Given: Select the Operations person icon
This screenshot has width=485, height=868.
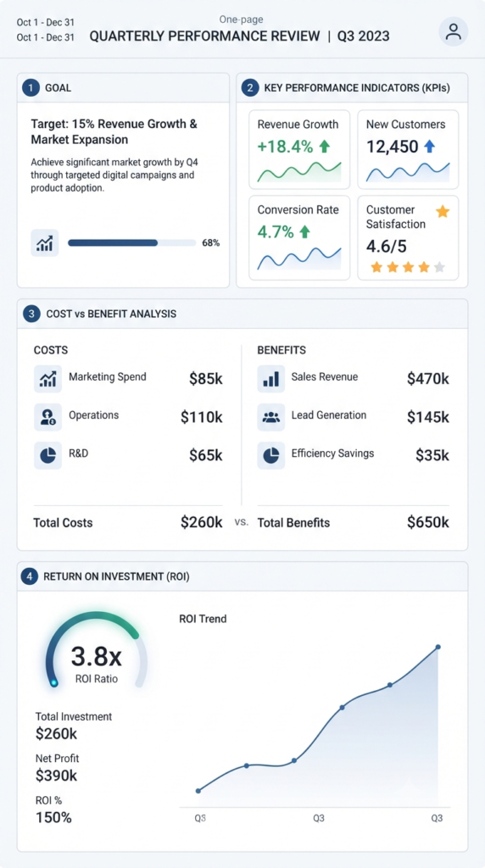Looking at the screenshot, I should (x=47, y=417).
